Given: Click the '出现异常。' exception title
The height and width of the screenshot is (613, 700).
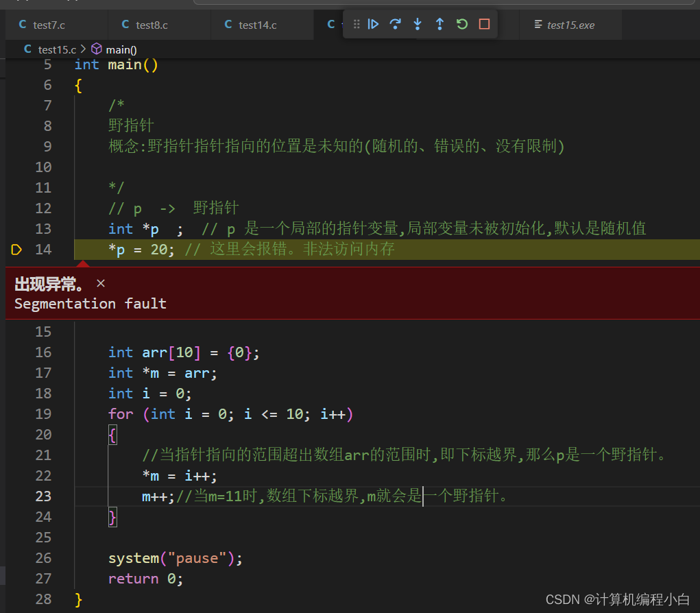Looking at the screenshot, I should click(x=49, y=284).
